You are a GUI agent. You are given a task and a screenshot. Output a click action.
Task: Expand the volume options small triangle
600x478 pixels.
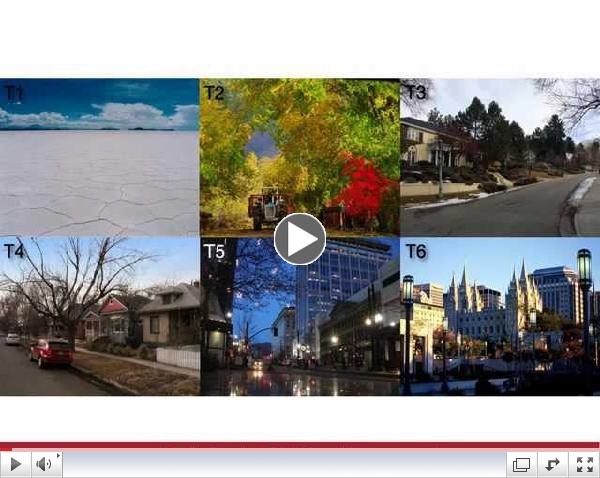coord(58,457)
